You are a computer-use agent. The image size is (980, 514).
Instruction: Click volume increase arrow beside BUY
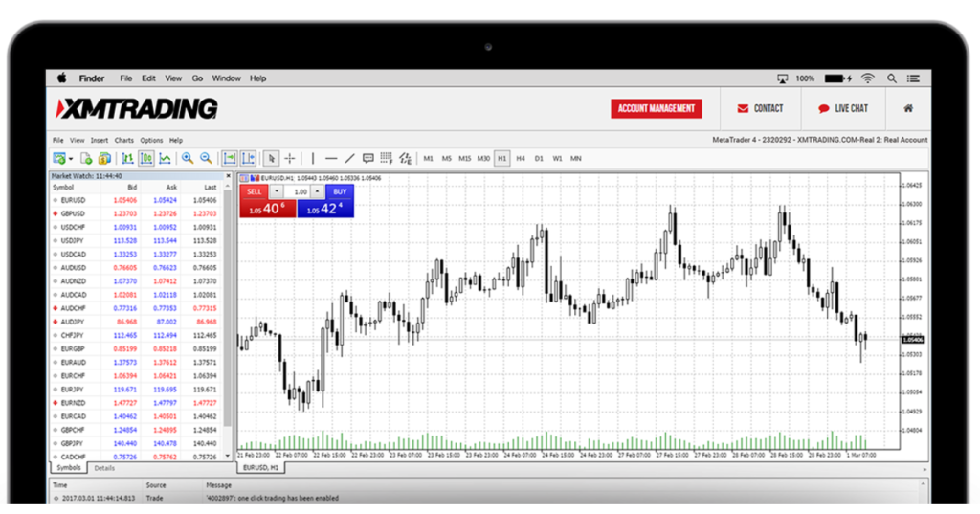click(x=318, y=191)
